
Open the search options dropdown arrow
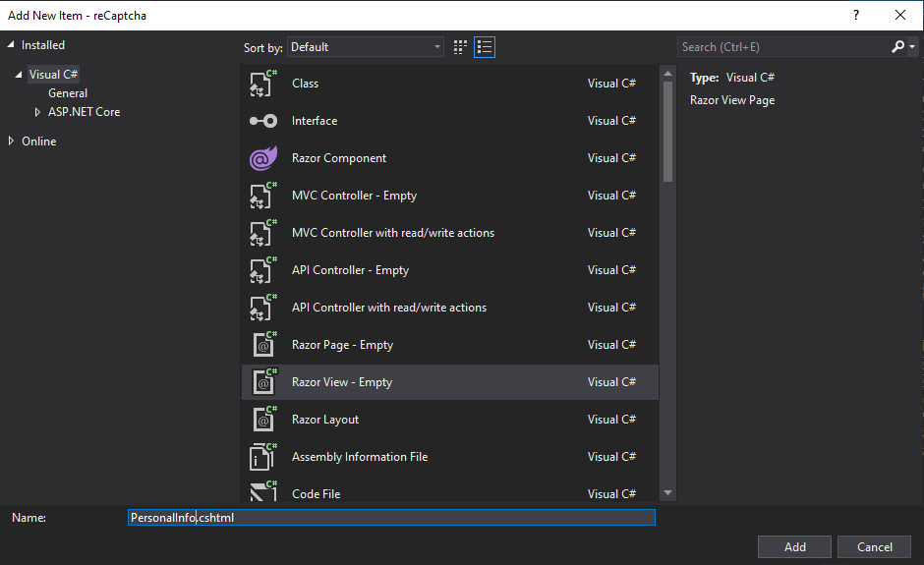(912, 47)
